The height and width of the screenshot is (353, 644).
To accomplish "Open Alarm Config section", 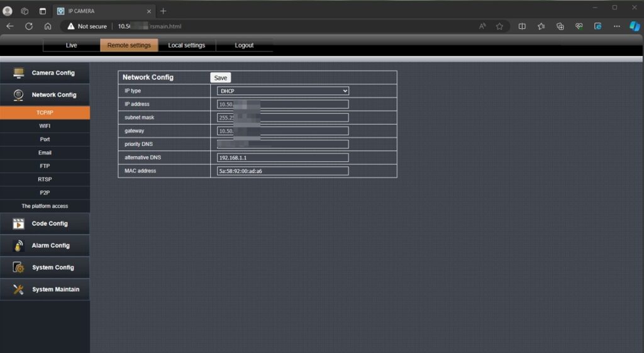I will pos(45,245).
